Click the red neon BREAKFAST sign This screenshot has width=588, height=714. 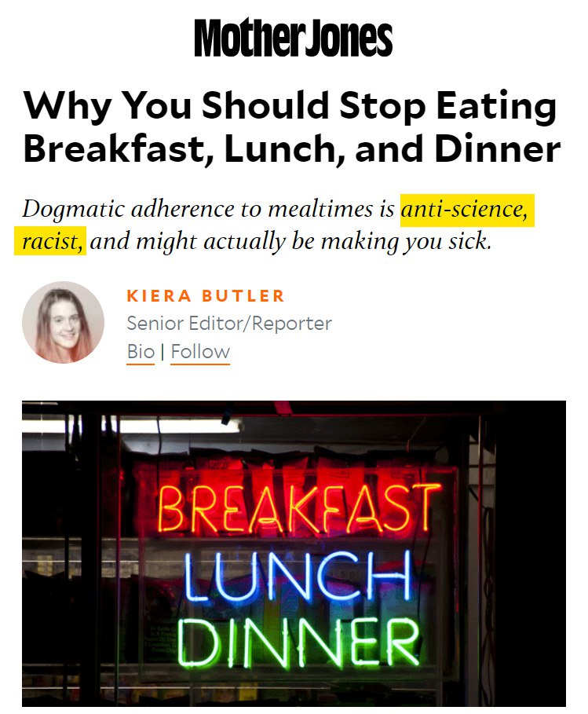[x=298, y=509]
